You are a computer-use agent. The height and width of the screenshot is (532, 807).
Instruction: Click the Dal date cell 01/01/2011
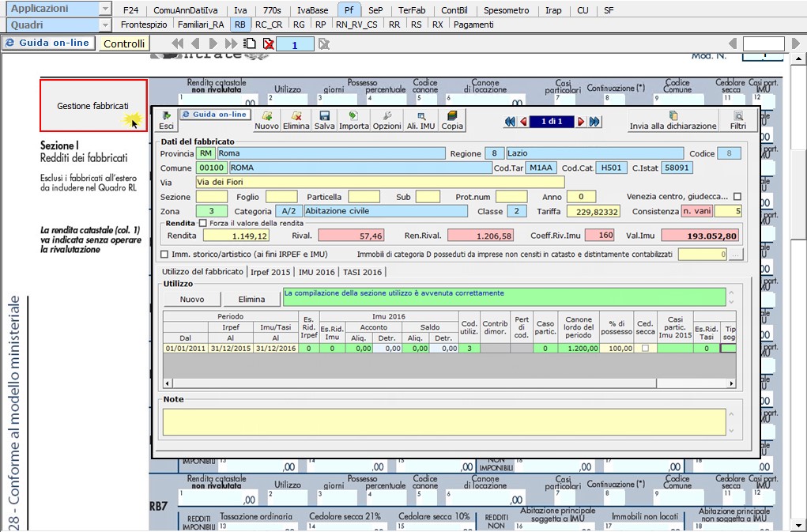coord(185,349)
